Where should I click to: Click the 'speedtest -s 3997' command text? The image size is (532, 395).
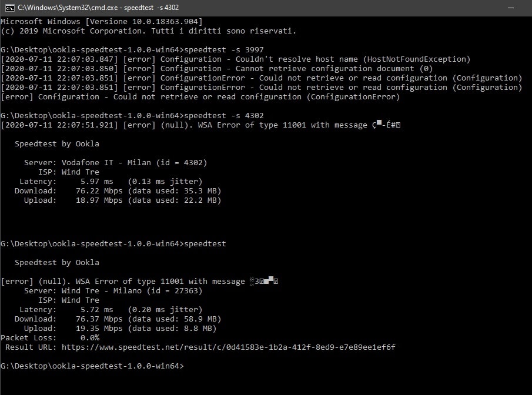(224, 49)
